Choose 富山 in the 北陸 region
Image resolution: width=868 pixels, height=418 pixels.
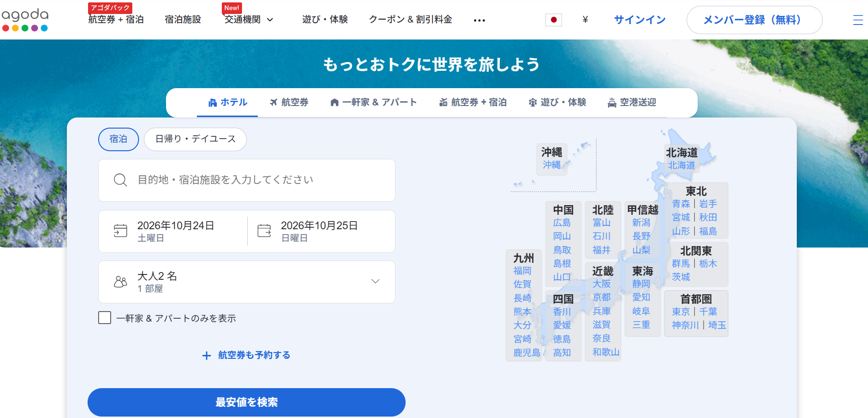pyautogui.click(x=601, y=223)
